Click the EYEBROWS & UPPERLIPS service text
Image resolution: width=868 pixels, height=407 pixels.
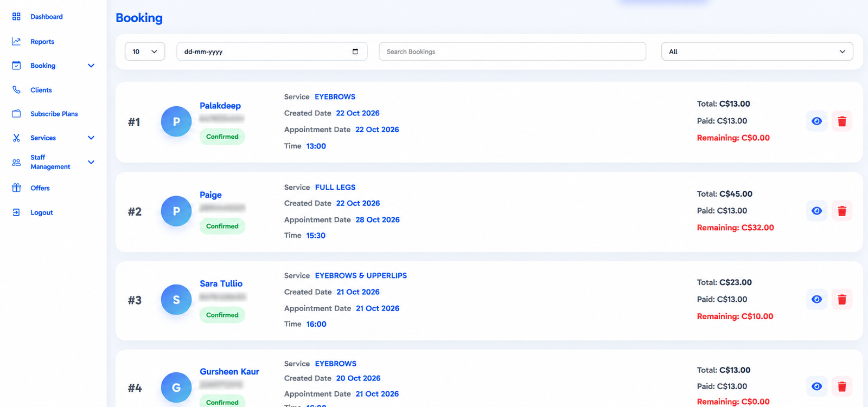coord(361,276)
